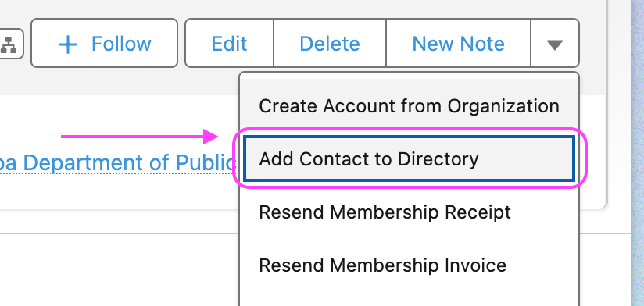Click the gray record header background
Image resolution: width=644 pixels, height=306 pixels.
[119, 82]
